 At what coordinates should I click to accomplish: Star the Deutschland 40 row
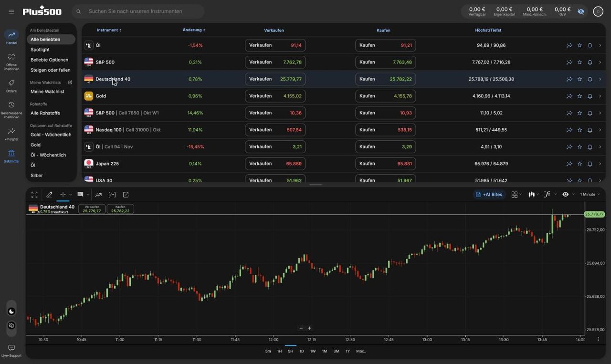point(579,79)
